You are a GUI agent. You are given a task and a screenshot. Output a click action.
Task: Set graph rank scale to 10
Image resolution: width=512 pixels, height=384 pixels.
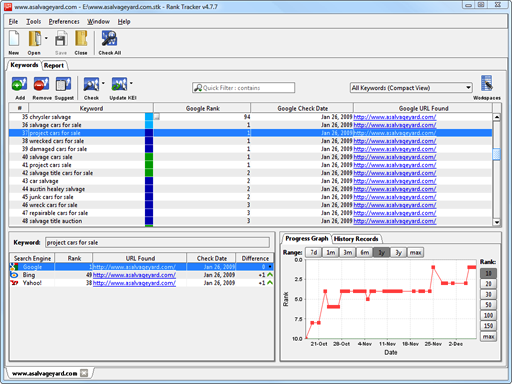point(488,273)
